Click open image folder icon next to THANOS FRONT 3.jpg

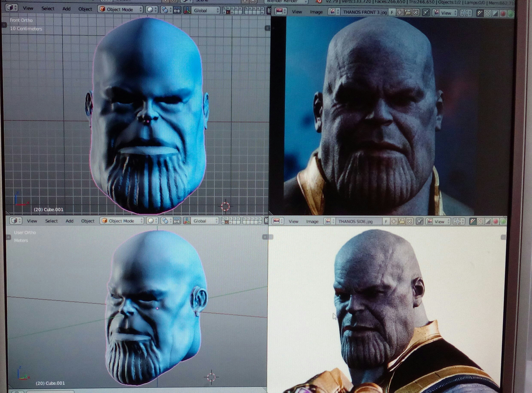click(408, 12)
